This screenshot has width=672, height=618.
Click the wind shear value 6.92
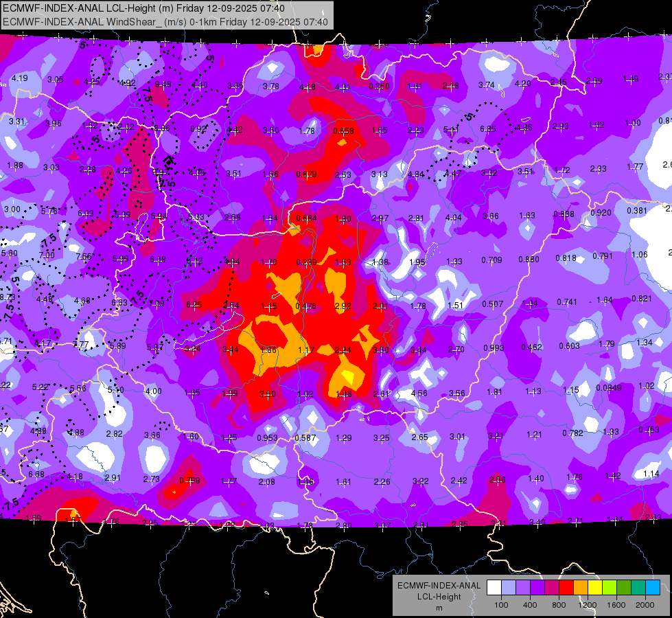(198, 128)
